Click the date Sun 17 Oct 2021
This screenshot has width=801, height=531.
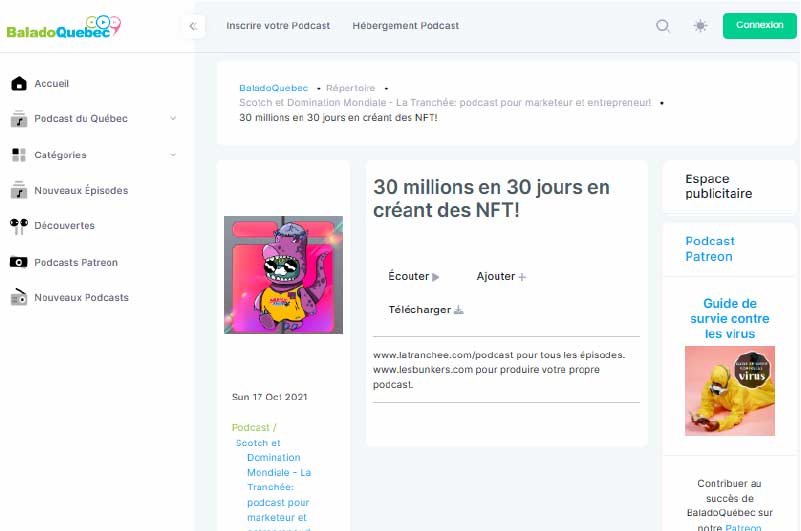(270, 397)
